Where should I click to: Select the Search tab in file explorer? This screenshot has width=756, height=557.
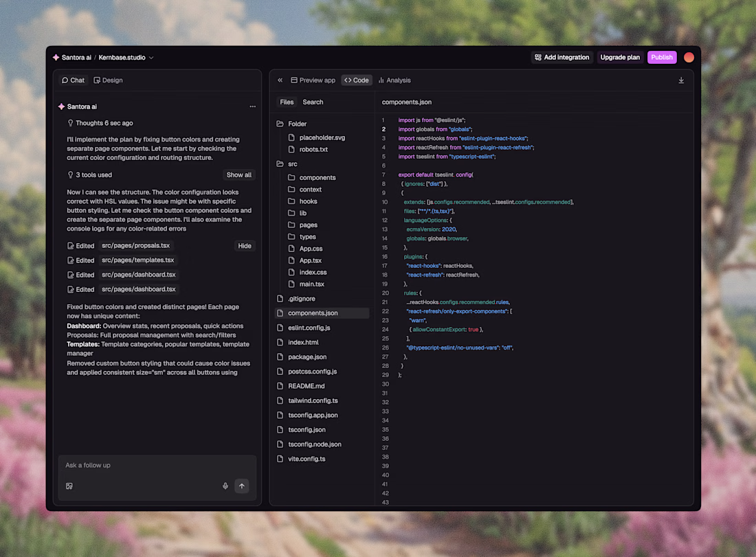tap(313, 102)
